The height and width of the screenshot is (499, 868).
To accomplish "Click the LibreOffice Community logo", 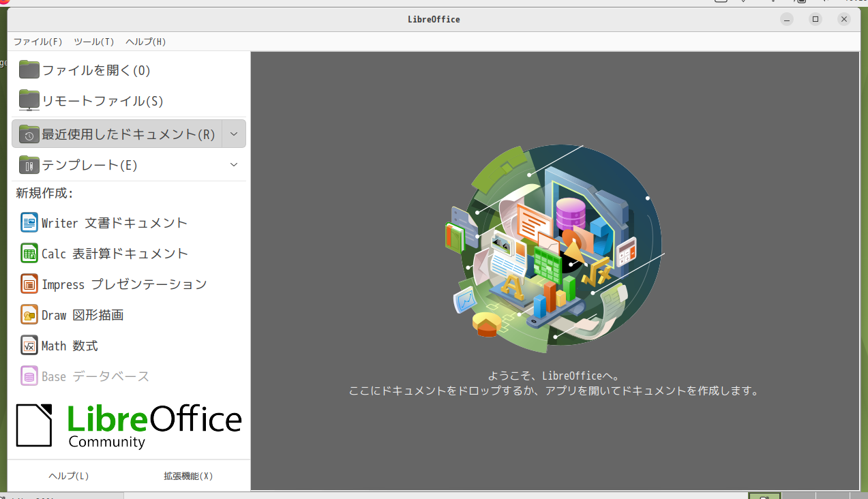I will tap(129, 426).
